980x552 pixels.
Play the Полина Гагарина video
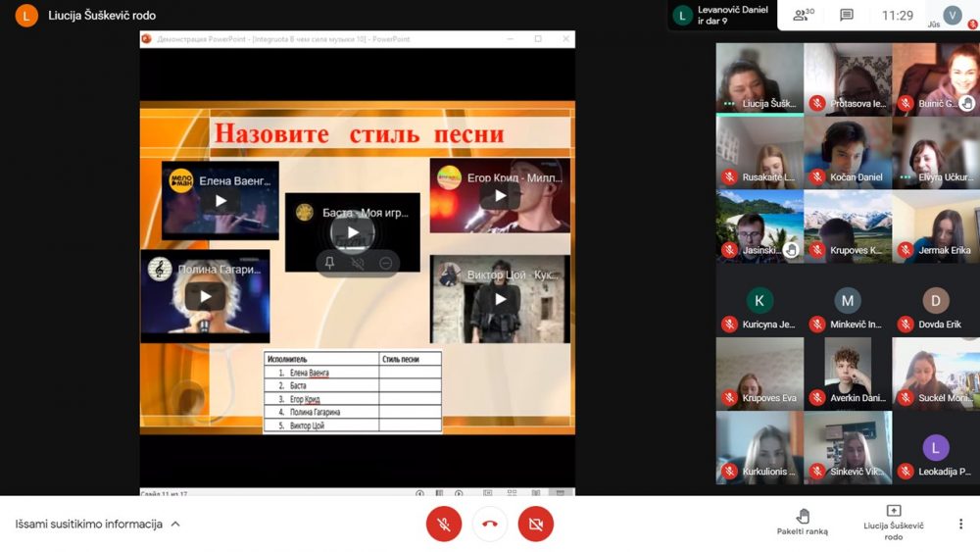(x=205, y=296)
